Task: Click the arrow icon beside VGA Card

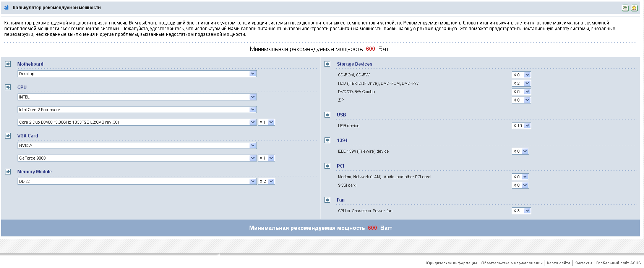Action: tap(8, 136)
